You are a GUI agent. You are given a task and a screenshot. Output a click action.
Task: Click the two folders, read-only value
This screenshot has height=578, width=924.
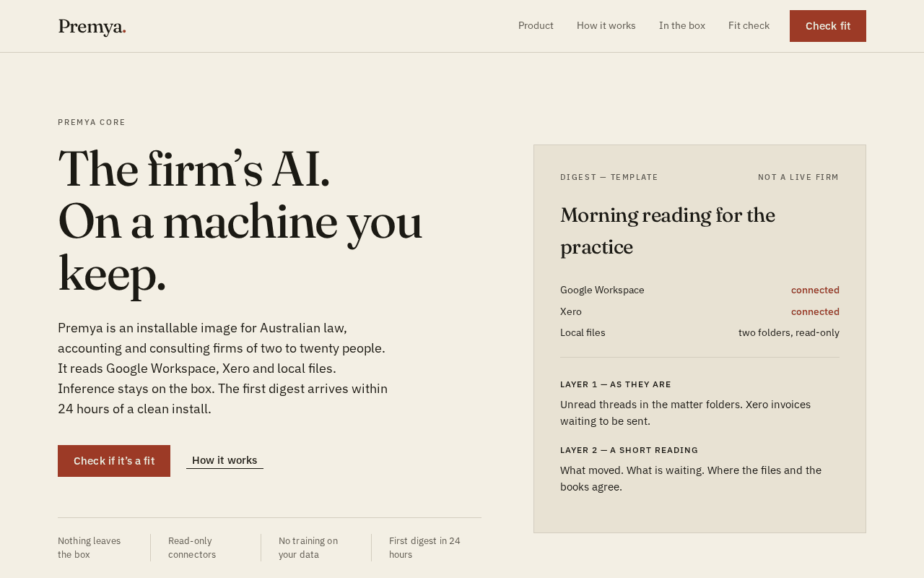point(789,333)
